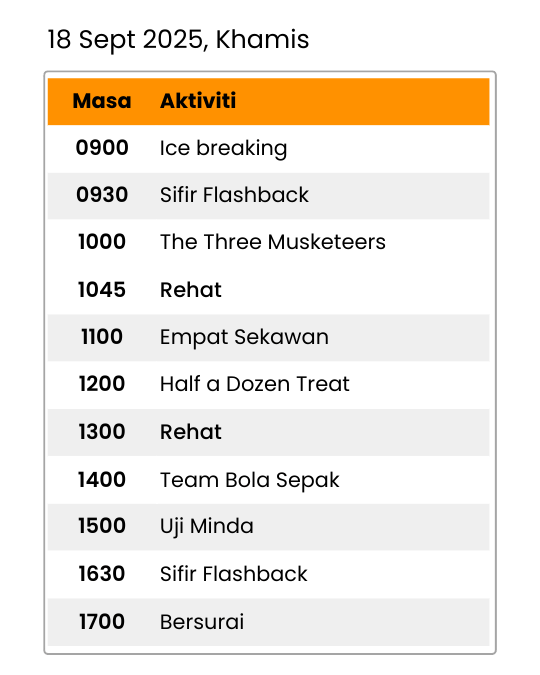
Task: Click the 1630 time cell
Action: point(102,574)
